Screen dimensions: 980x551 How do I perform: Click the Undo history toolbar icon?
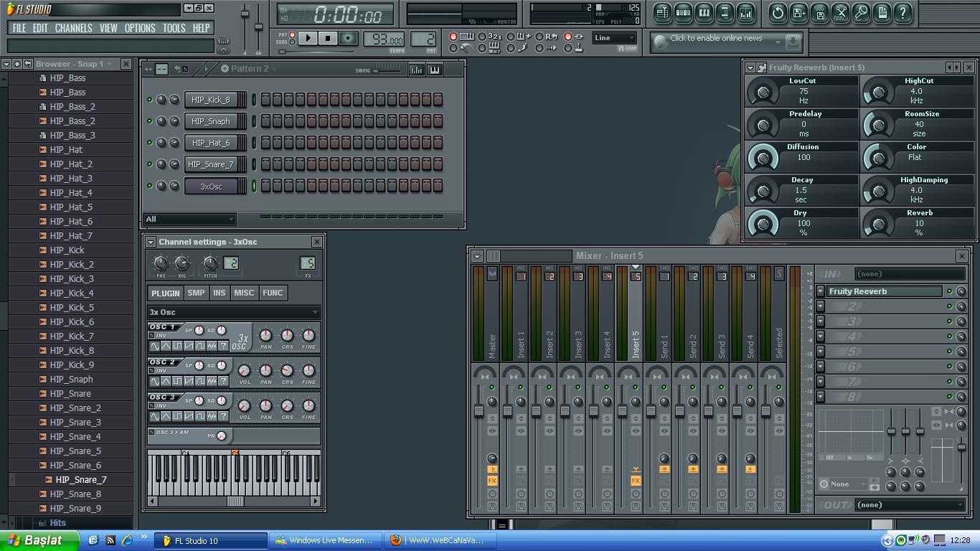click(778, 13)
